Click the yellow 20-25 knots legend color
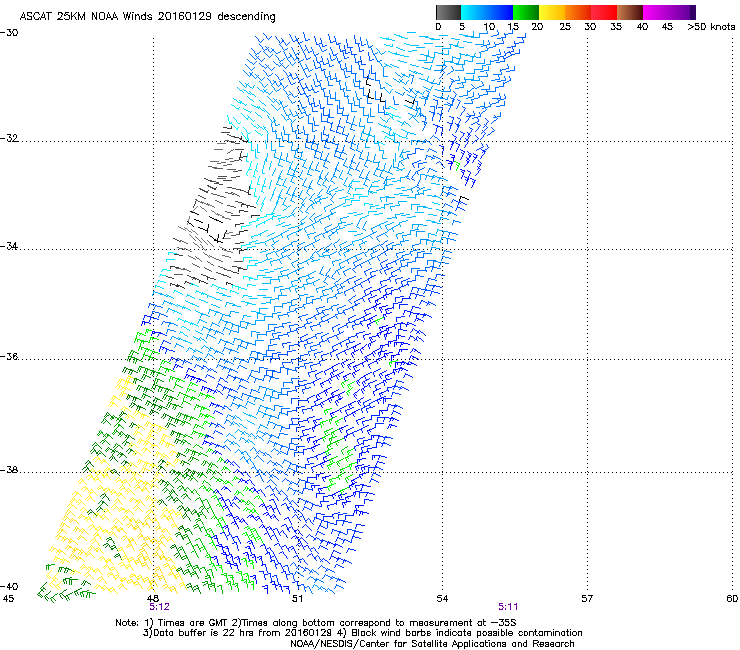 [x=552, y=12]
